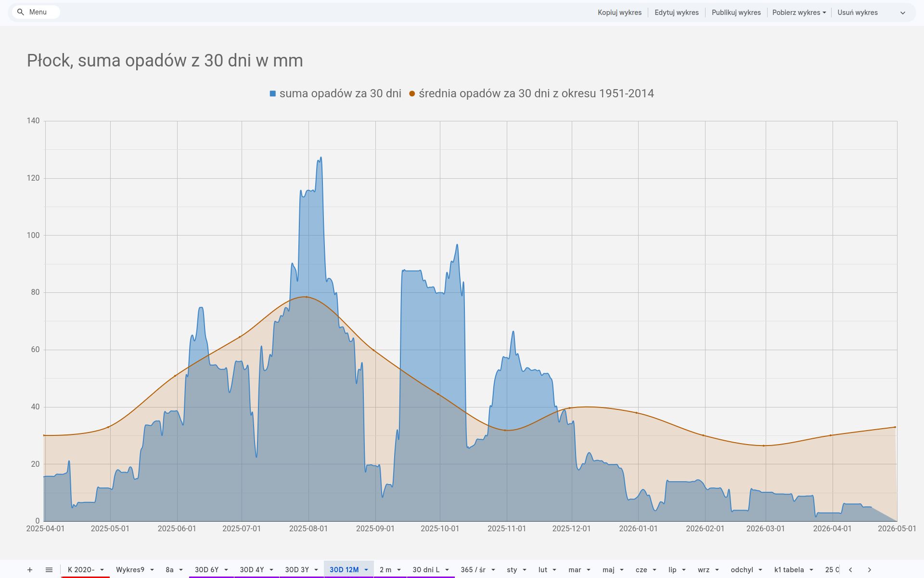Collapse the toolbar using top-right chevron

point(903,13)
